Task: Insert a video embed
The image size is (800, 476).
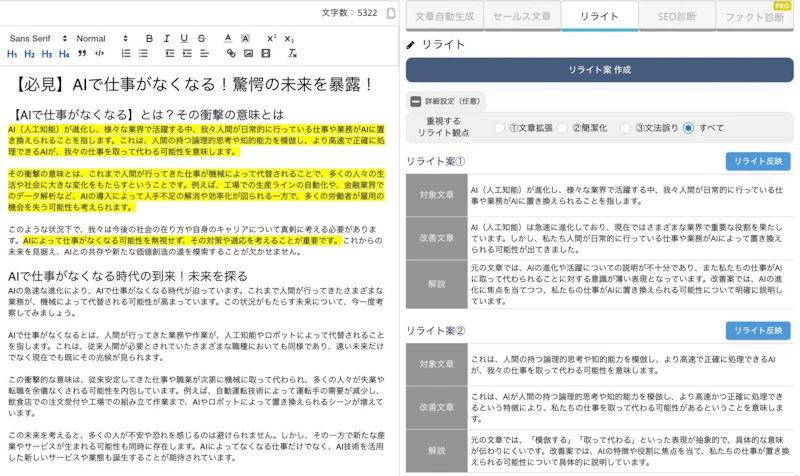Action: click(x=266, y=53)
